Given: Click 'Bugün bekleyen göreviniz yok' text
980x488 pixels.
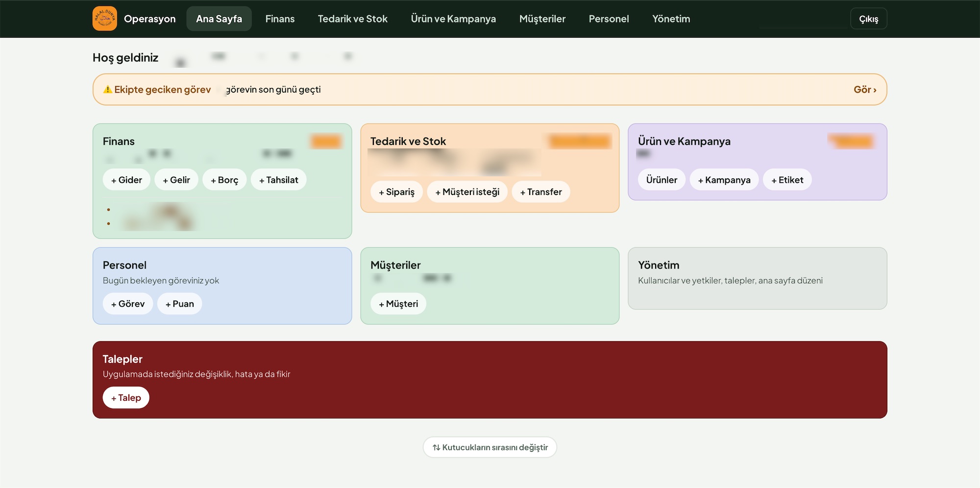Looking at the screenshot, I should (x=161, y=281).
